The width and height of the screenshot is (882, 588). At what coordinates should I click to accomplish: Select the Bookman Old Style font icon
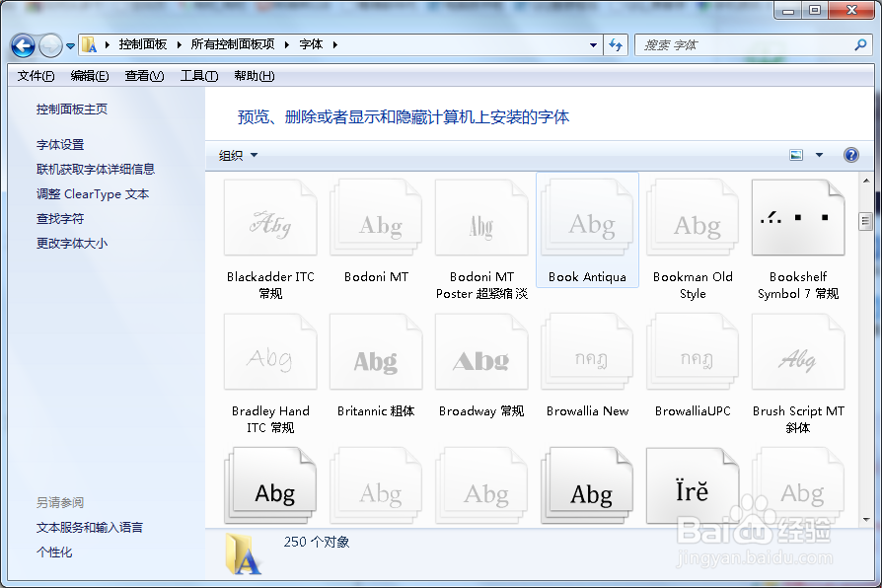(693, 218)
